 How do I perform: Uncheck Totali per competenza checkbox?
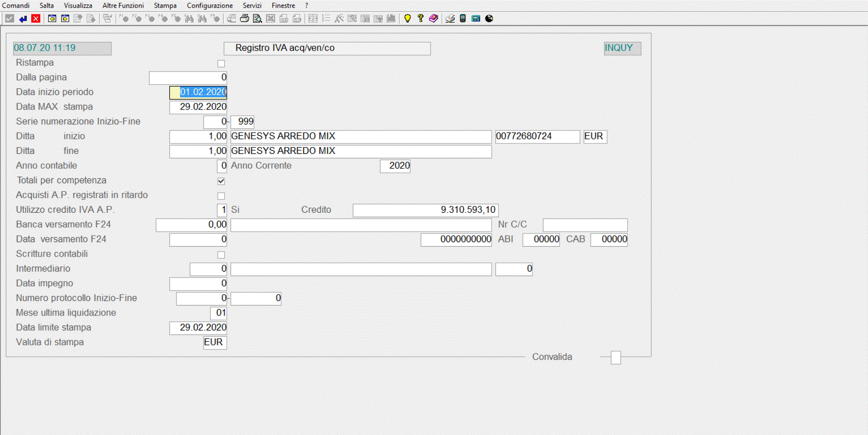[221, 181]
